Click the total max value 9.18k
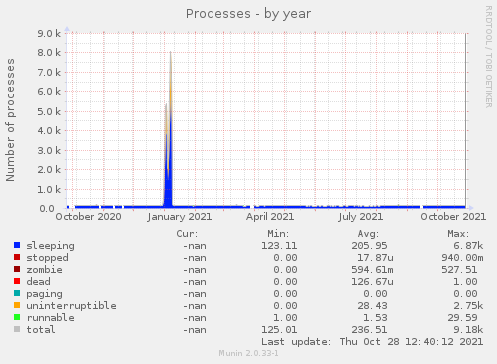 tap(468, 330)
